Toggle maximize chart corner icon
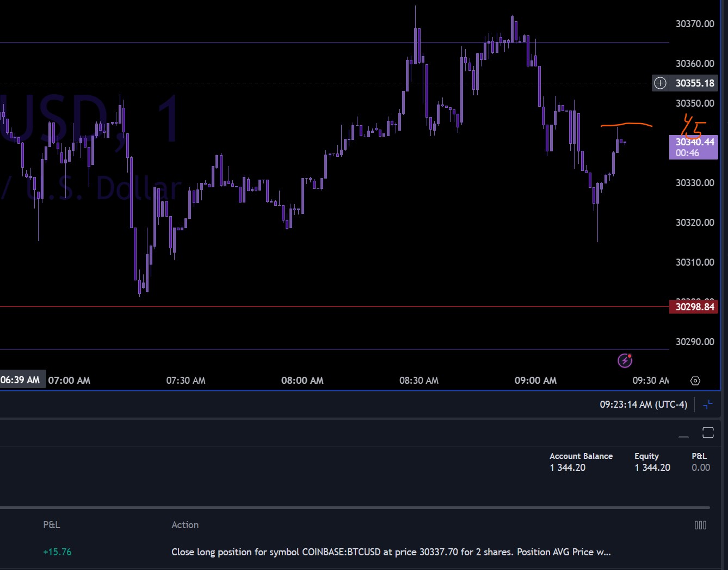728x570 pixels. pos(708,404)
